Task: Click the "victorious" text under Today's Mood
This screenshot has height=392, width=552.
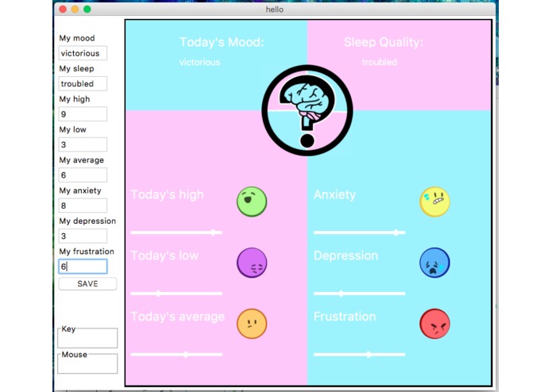Action: point(199,62)
